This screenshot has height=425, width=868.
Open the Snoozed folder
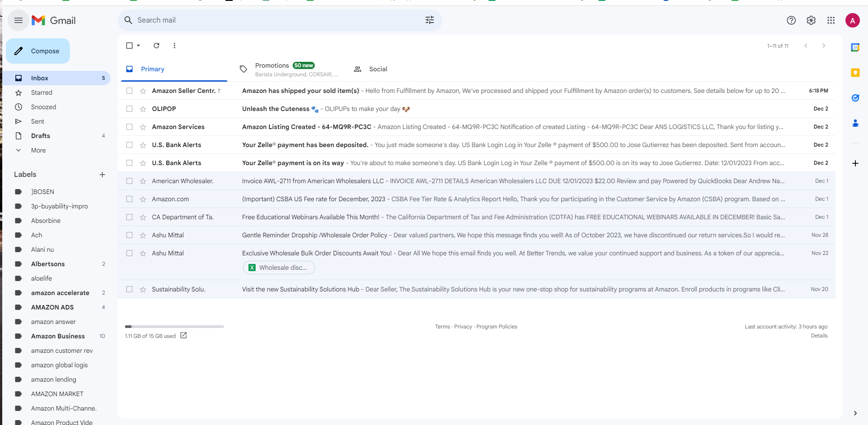click(56, 107)
